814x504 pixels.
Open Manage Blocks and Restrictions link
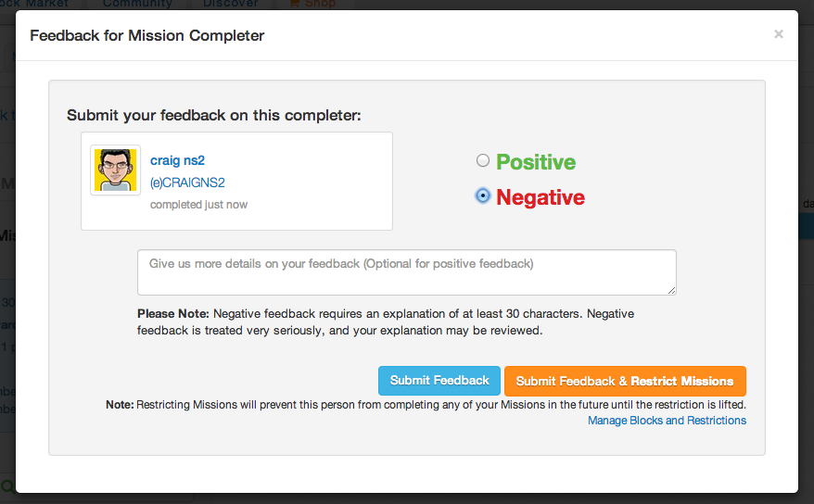coord(667,421)
